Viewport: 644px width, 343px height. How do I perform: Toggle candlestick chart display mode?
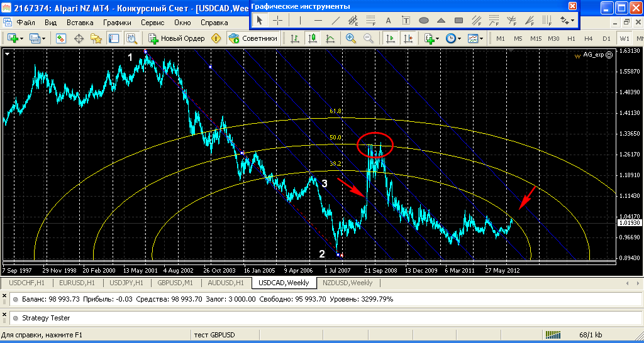click(312, 38)
